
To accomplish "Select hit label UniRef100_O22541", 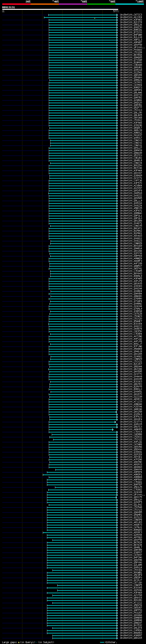I will (131, 72).
